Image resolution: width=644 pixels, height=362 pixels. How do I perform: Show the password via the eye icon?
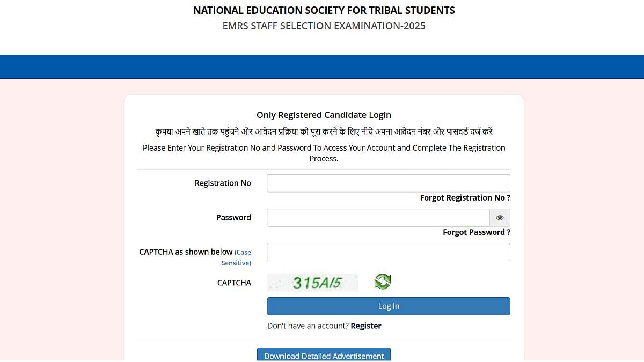pyautogui.click(x=499, y=217)
